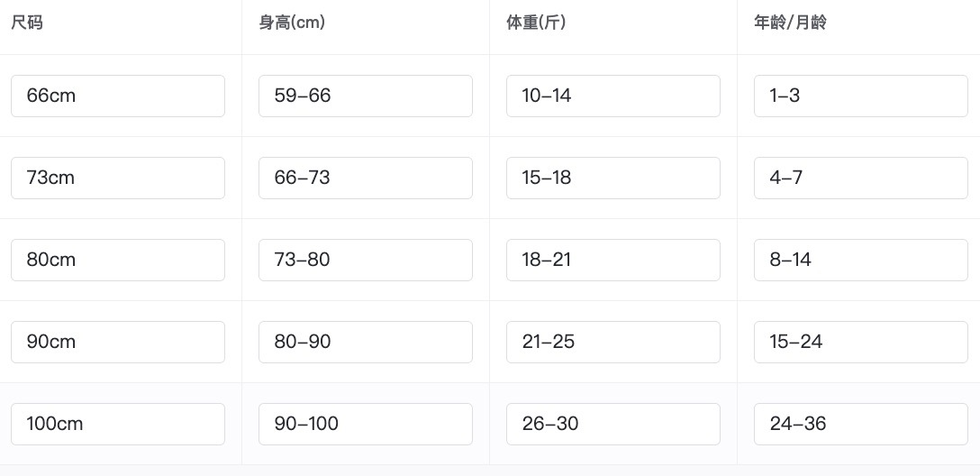
Task: Click age input showing 4-7
Action: (x=860, y=178)
